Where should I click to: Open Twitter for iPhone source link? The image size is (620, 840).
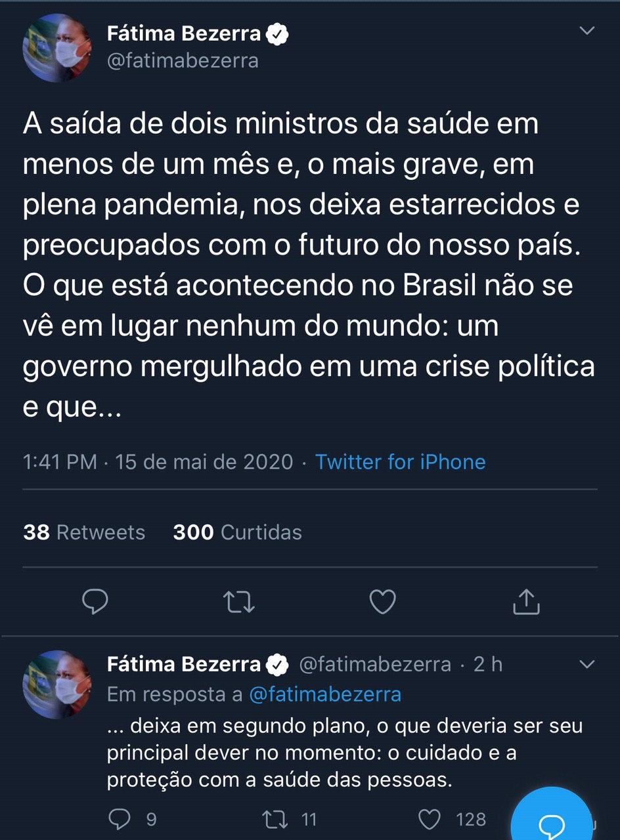click(400, 461)
